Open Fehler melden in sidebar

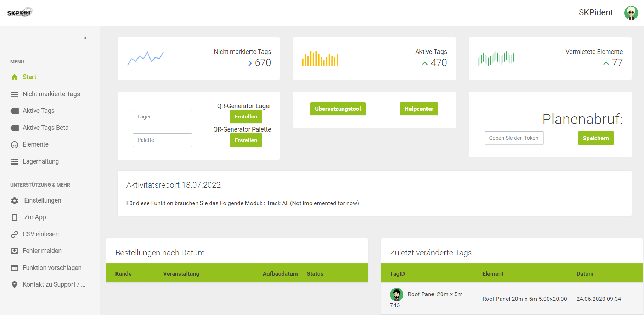[42, 251]
